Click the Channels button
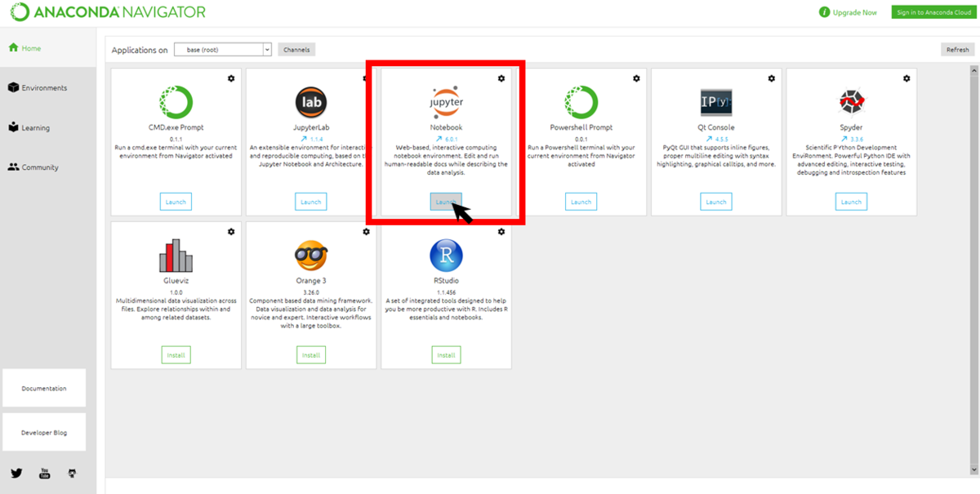 [296, 50]
